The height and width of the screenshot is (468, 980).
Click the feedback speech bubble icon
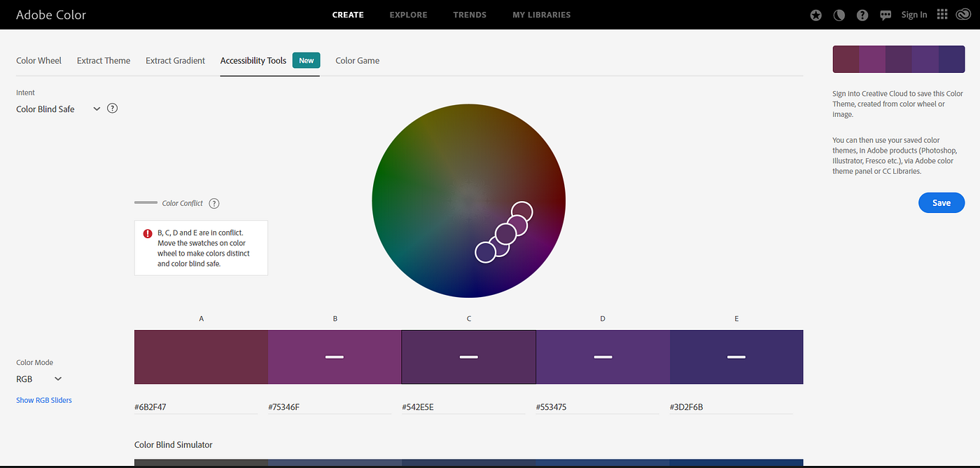point(885,14)
